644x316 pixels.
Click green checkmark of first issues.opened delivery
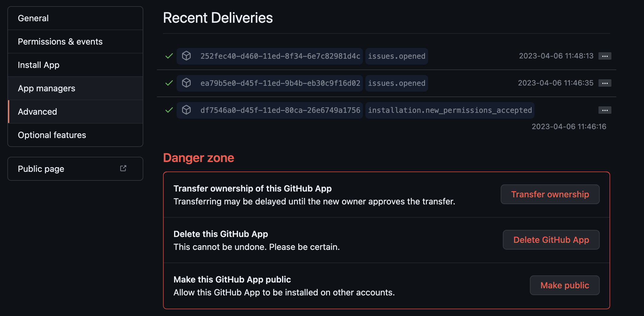click(x=169, y=56)
